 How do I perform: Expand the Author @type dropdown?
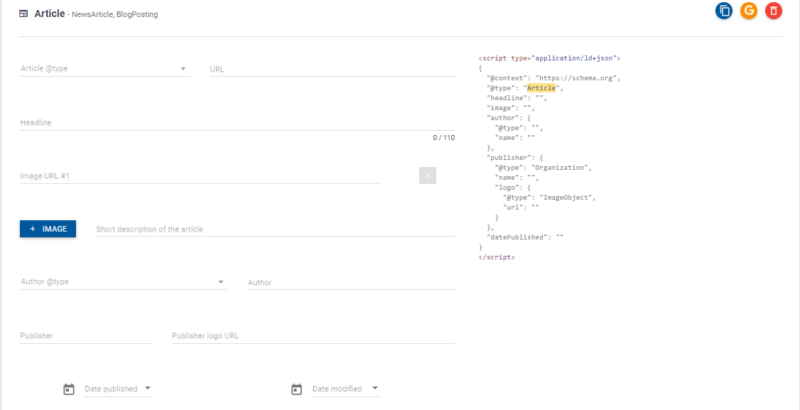(x=221, y=282)
